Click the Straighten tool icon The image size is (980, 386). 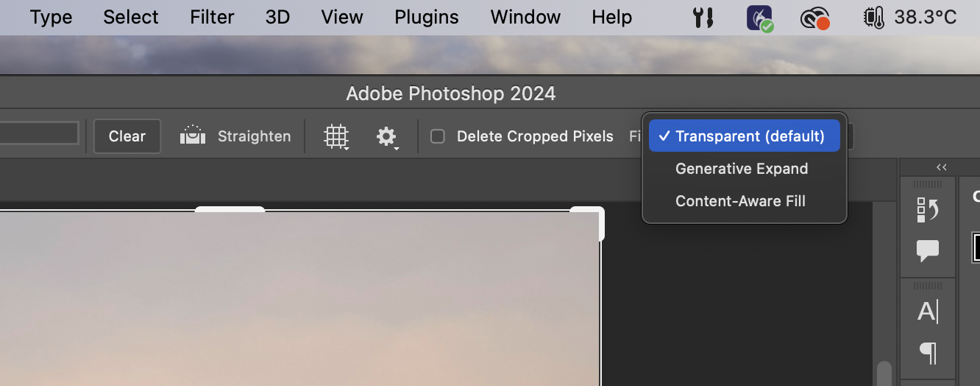(193, 136)
